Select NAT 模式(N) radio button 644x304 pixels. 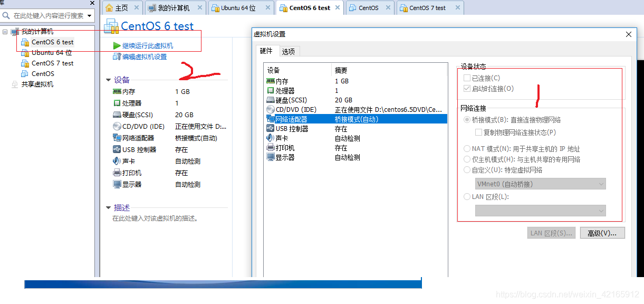pyautogui.click(x=467, y=149)
